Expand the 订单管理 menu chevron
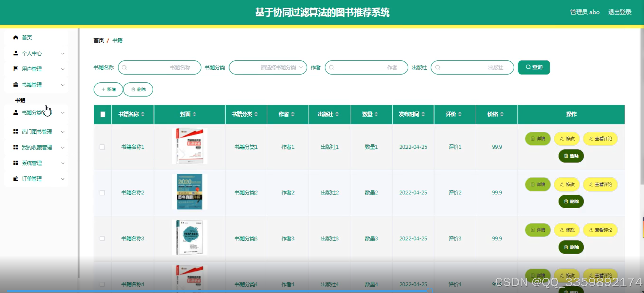 (63, 179)
